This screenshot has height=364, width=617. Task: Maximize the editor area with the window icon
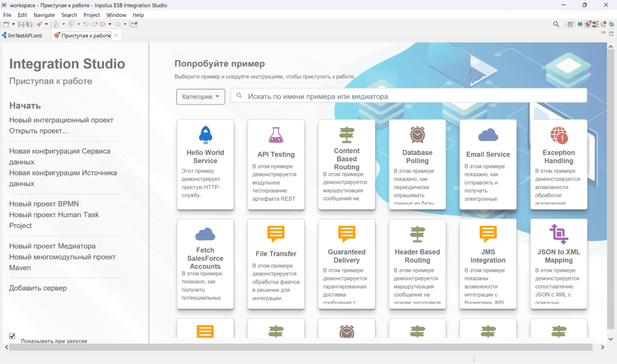(611, 33)
